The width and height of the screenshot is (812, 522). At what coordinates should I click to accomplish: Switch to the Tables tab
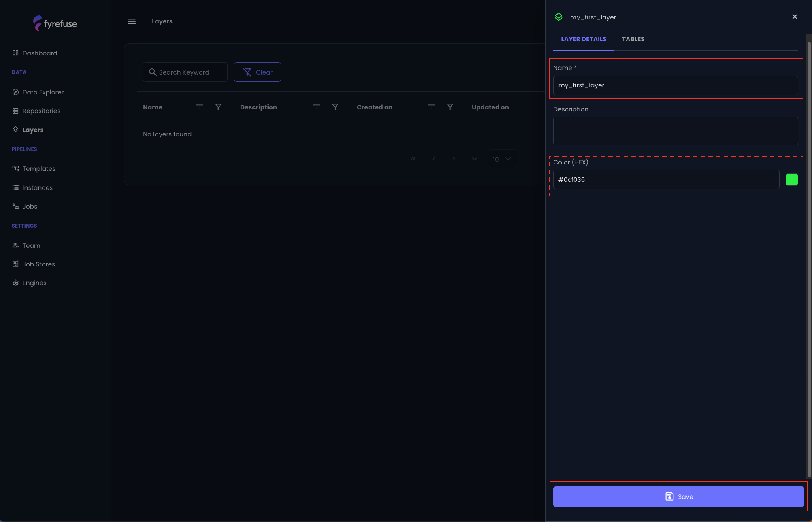633,39
